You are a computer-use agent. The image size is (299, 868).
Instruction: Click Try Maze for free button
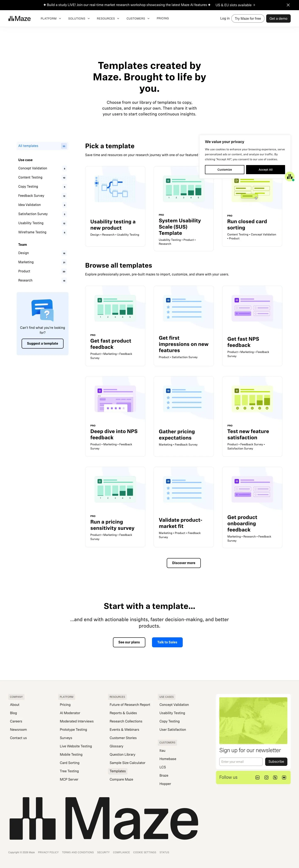tap(248, 18)
